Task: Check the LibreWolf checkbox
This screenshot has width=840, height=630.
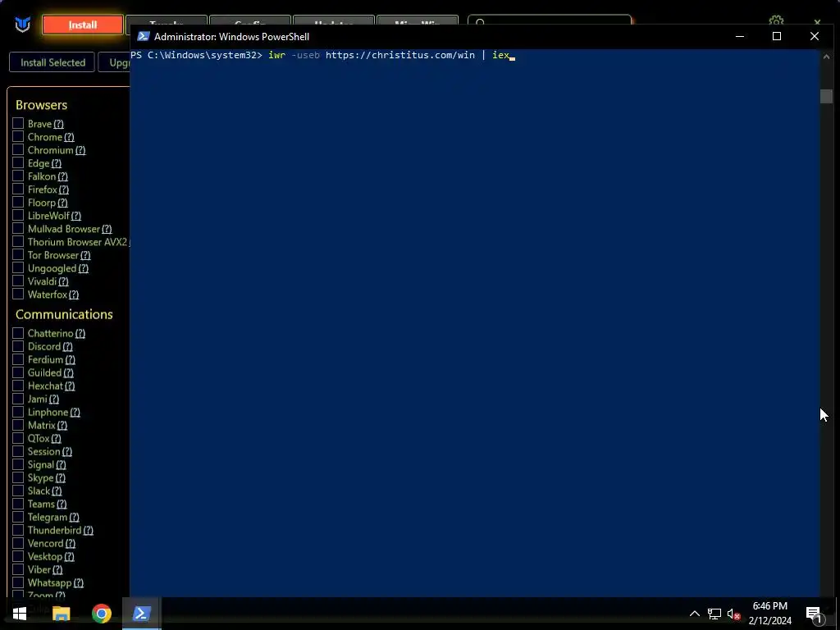Action: click(x=18, y=216)
